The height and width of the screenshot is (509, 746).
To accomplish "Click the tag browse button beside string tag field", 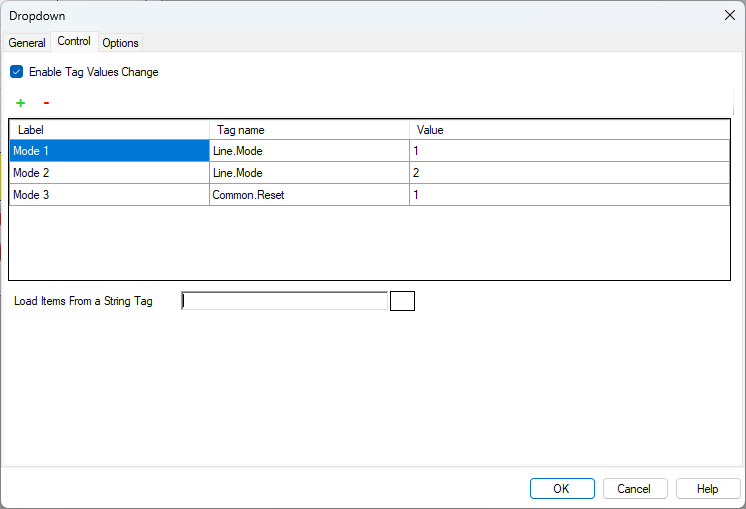I will (402, 301).
